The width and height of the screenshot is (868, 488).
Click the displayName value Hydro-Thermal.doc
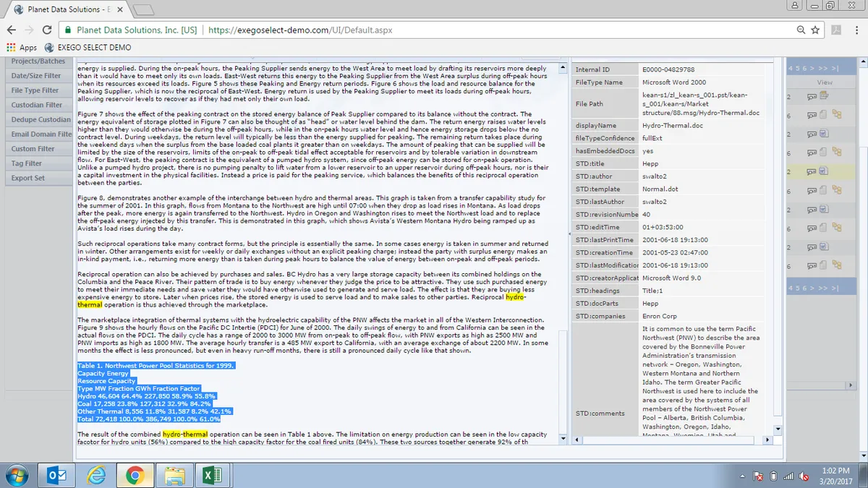(x=672, y=126)
